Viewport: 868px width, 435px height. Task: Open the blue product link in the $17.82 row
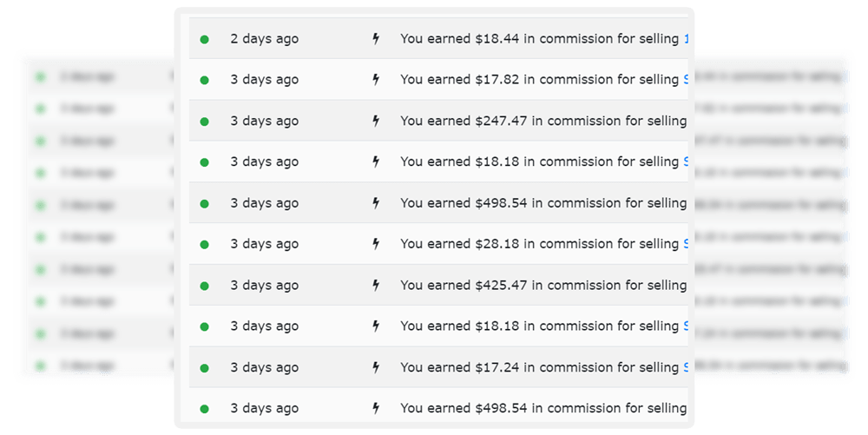coord(686,80)
